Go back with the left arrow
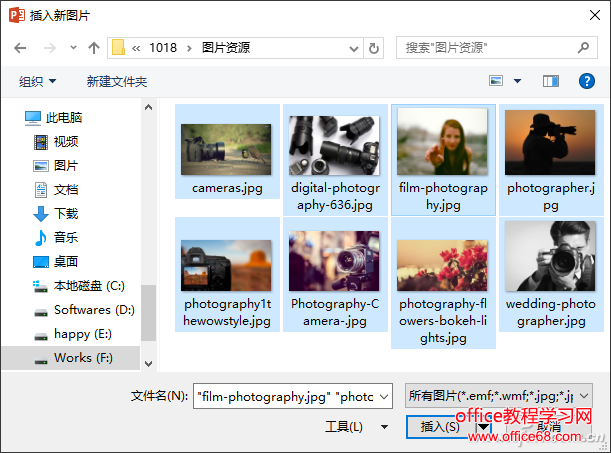This screenshot has width=611, height=453. pyautogui.click(x=20, y=48)
